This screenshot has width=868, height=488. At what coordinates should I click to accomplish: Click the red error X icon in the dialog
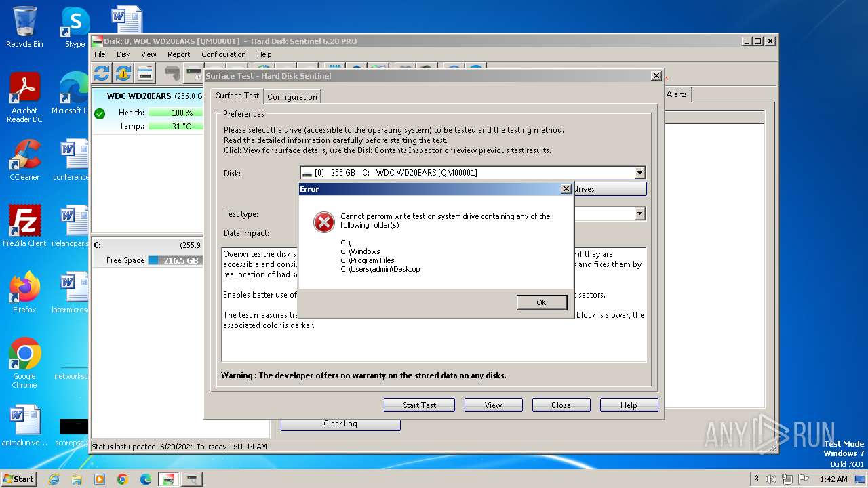coord(324,222)
